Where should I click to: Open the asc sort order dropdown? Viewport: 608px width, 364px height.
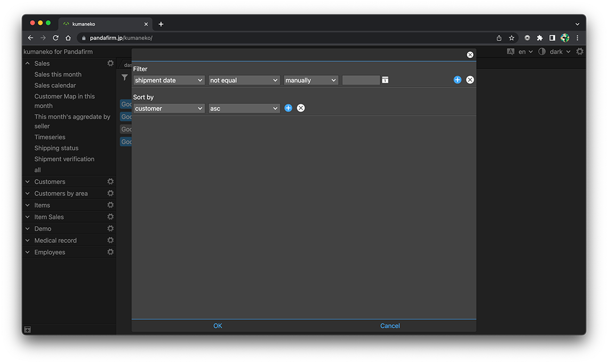pyautogui.click(x=244, y=109)
